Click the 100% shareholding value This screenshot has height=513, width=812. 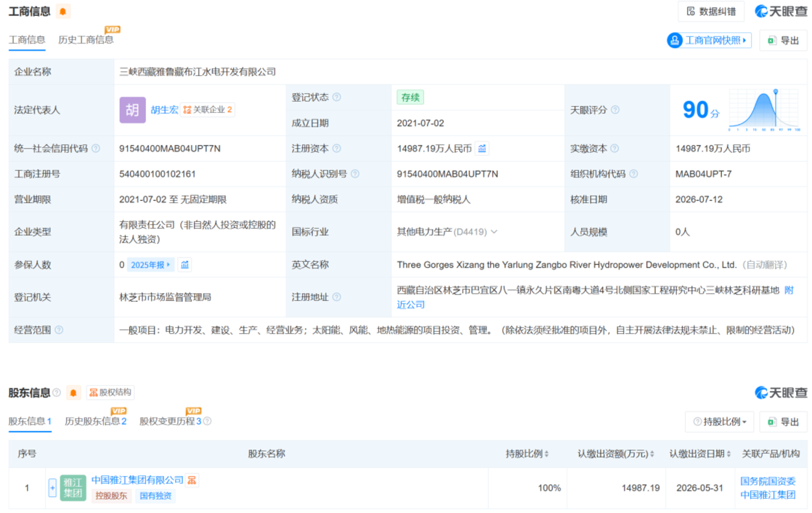tap(549, 488)
